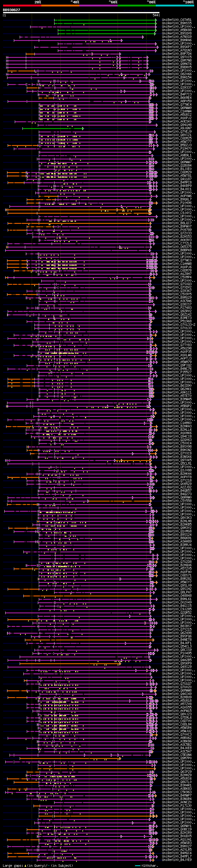Select hit UniRef100_Q1BU84
The image size is (197, 868).
pos(177,166)
